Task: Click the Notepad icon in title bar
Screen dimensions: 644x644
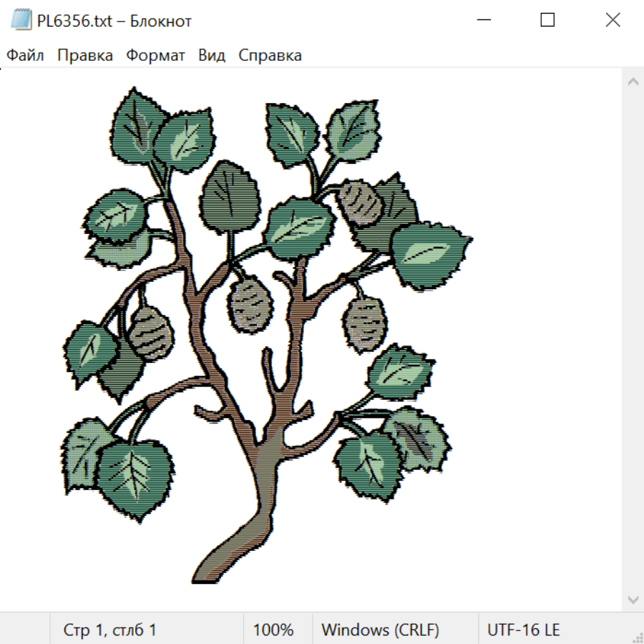Action: click(21, 20)
